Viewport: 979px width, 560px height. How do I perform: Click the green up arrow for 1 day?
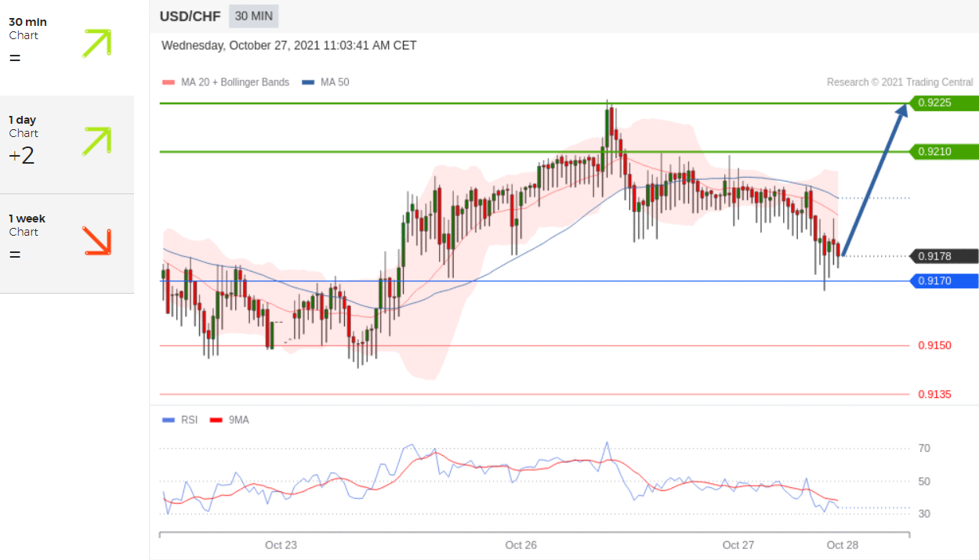click(96, 140)
